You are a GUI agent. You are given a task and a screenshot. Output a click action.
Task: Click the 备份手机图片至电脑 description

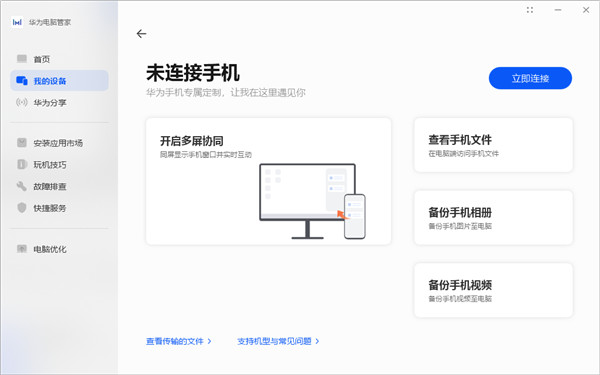[x=460, y=226]
